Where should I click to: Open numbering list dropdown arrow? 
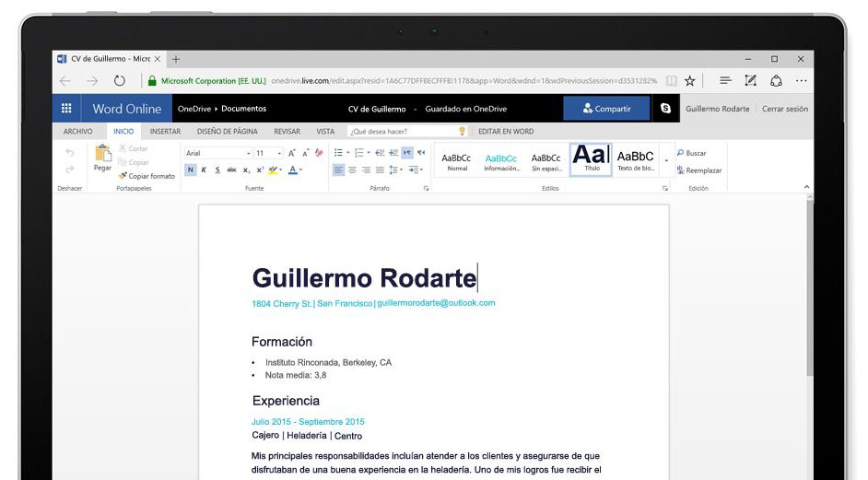[x=369, y=153]
